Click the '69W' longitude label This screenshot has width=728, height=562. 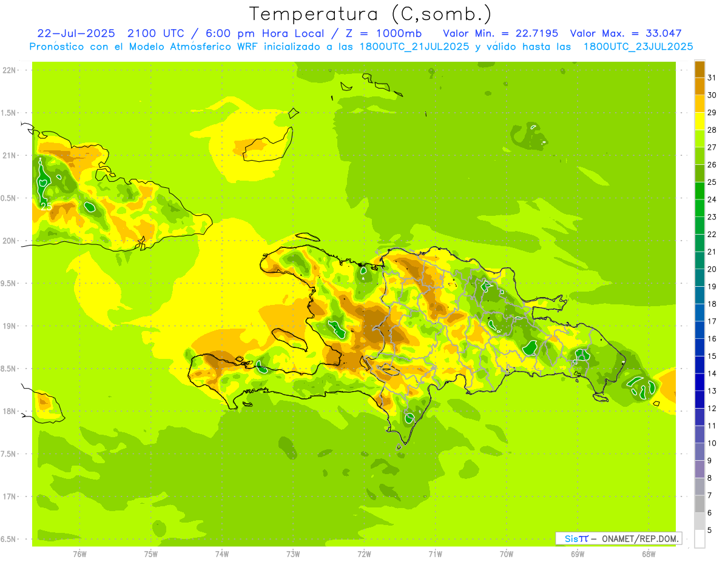coord(578,554)
